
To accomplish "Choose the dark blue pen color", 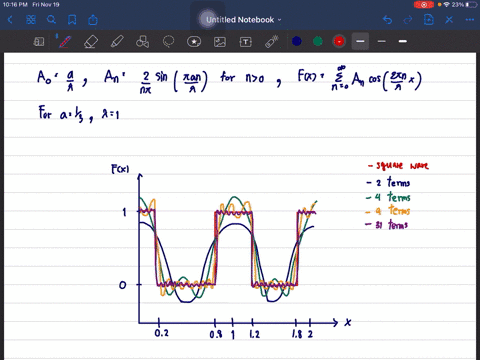I will click(297, 41).
